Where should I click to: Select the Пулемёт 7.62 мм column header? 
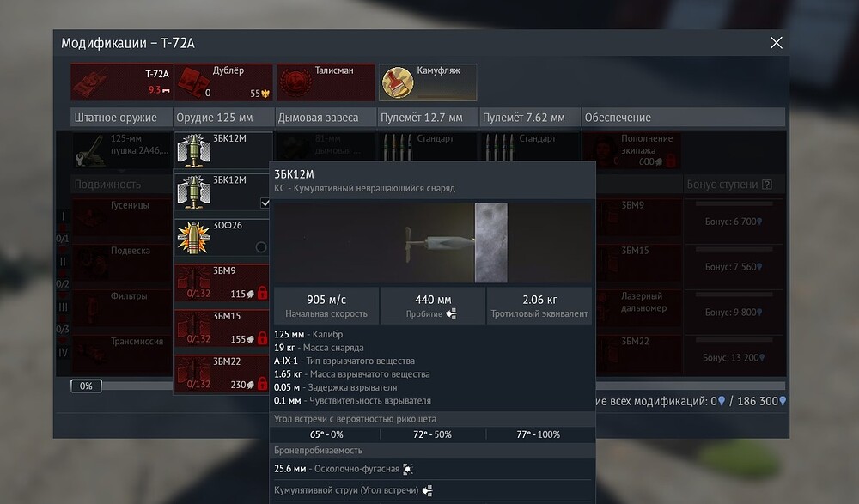(529, 118)
